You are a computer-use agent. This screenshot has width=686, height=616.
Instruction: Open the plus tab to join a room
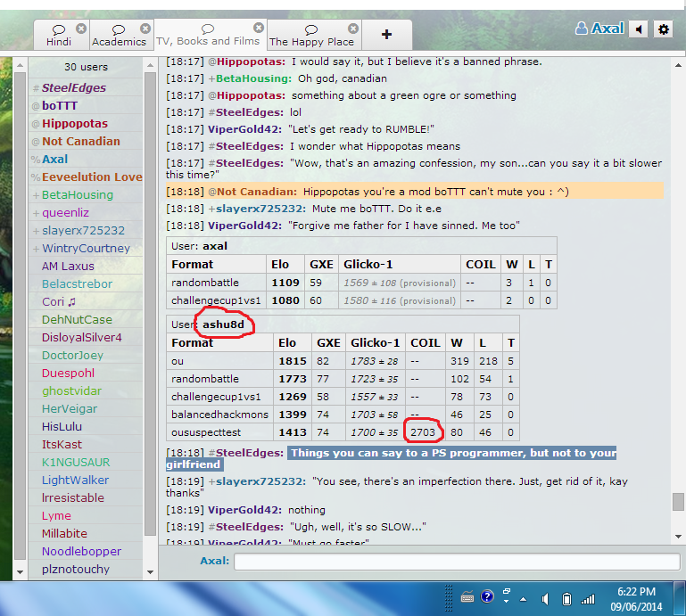(386, 35)
